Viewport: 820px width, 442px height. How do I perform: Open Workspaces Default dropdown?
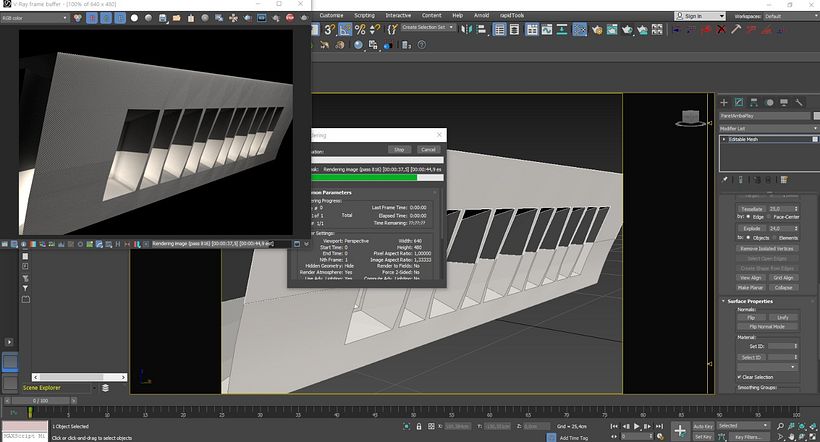point(791,16)
